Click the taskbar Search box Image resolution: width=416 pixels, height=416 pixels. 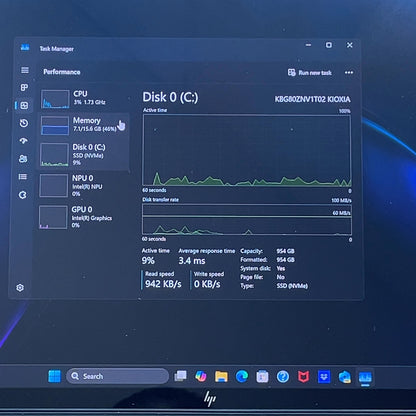click(x=118, y=376)
